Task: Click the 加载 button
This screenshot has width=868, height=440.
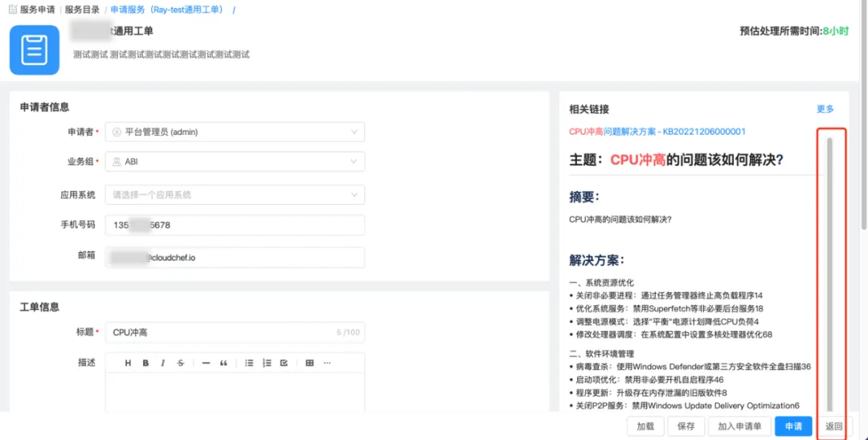Action: [645, 426]
